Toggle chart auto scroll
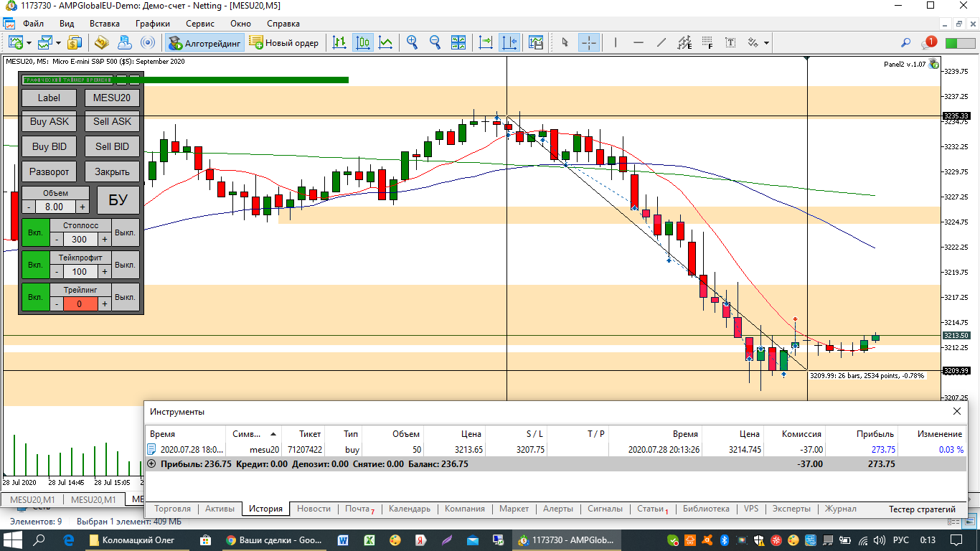Screen dimensions: 980x551 486,42
